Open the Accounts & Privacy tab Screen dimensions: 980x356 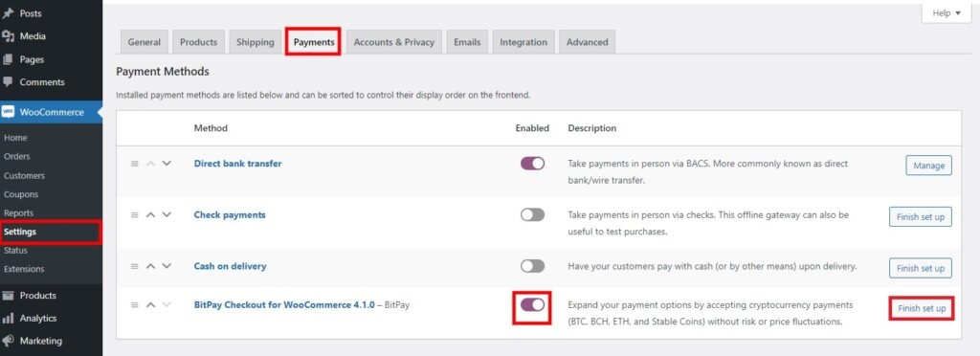click(x=393, y=42)
